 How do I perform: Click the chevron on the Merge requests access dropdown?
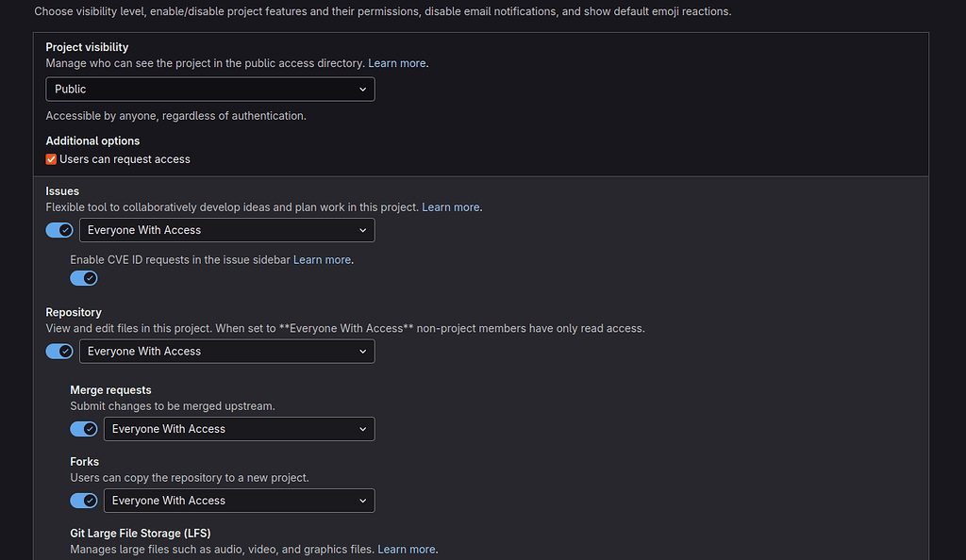point(362,429)
